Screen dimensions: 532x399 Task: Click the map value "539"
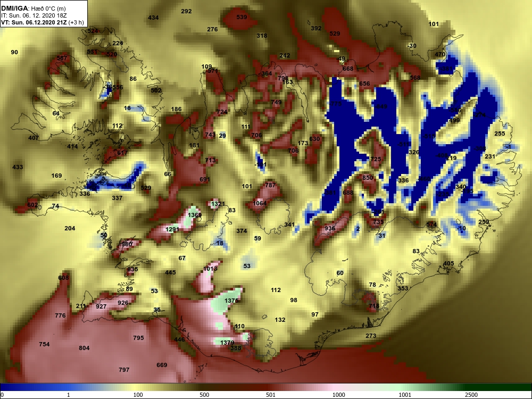click(242, 17)
